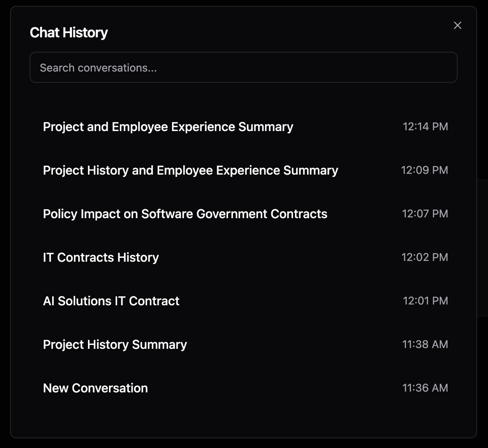Open the Project History and Employee Experience Summary chat
Image resolution: width=488 pixels, height=448 pixels.
pyautogui.click(x=191, y=170)
